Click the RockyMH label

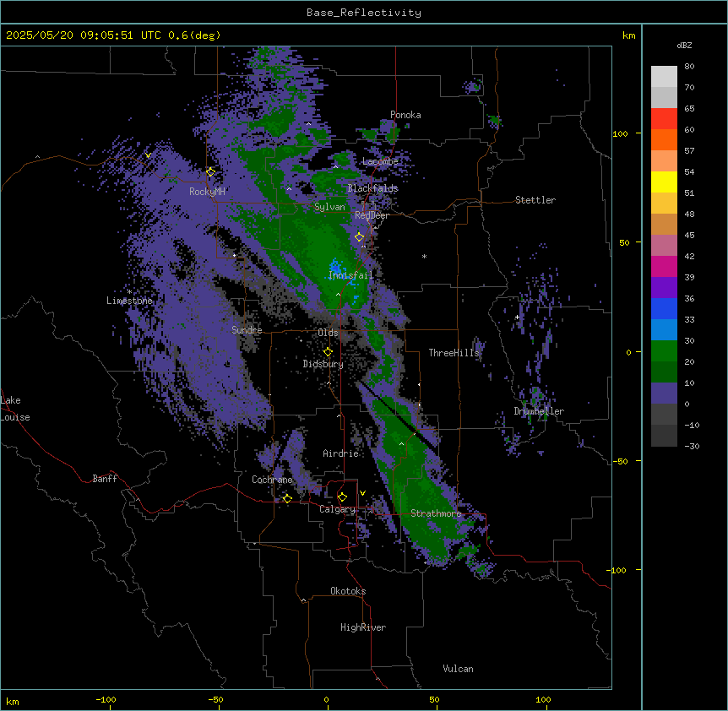click(207, 192)
